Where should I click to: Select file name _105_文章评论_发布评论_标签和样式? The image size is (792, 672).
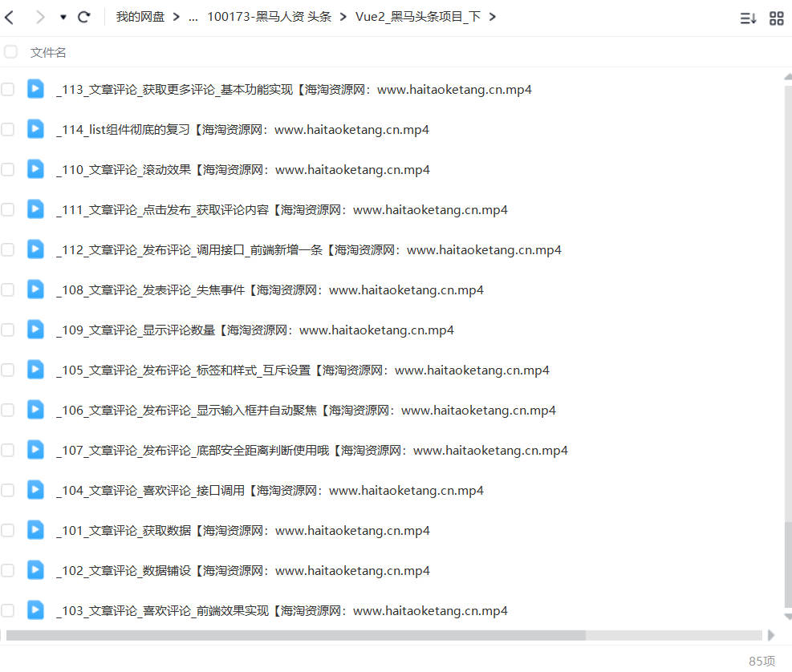pyautogui.click(x=303, y=370)
